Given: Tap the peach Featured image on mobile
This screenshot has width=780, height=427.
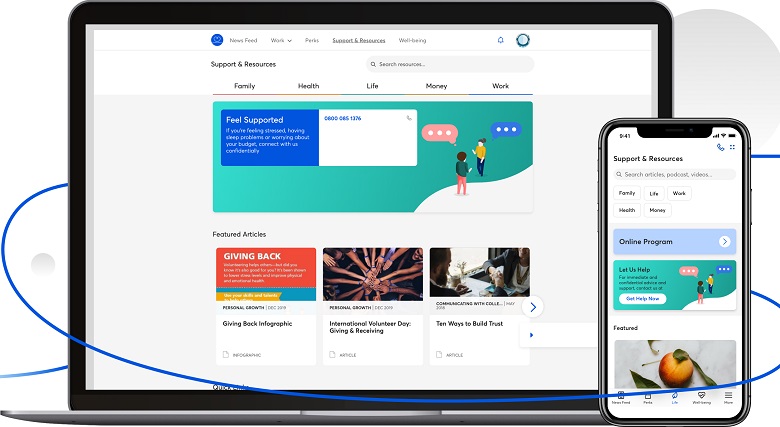Looking at the screenshot, I should pos(675,364).
